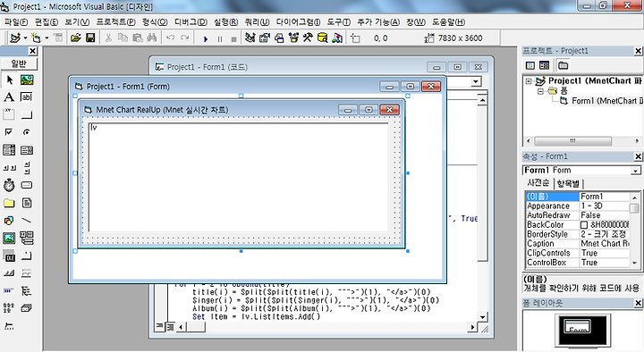The width and height of the screenshot is (644, 352).
Task: Pick the Data control tool
Action: point(27,238)
